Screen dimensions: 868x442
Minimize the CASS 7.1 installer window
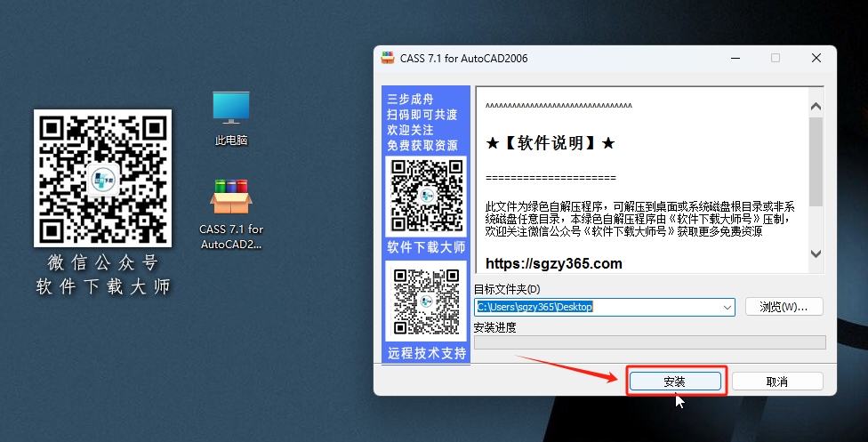click(x=735, y=58)
